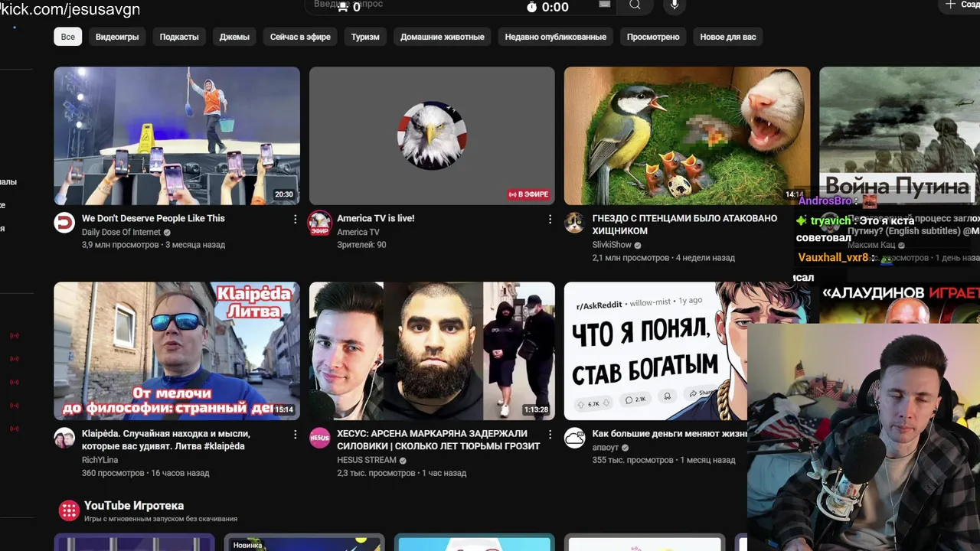The image size is (980, 551).
Task: Select the Домашние животные filter chip
Action: coord(443,37)
